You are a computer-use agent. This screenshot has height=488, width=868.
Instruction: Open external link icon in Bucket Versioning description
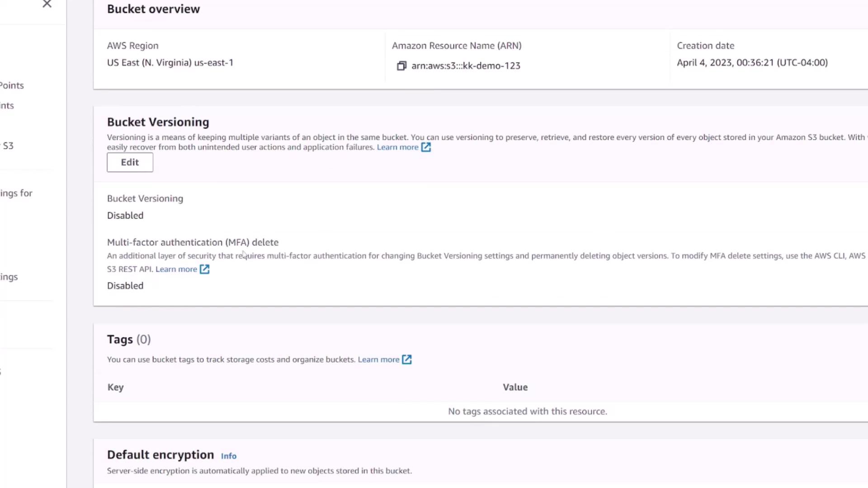pyautogui.click(x=426, y=147)
